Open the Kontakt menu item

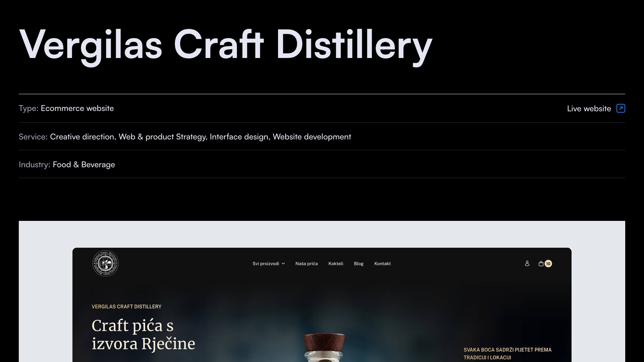(382, 263)
